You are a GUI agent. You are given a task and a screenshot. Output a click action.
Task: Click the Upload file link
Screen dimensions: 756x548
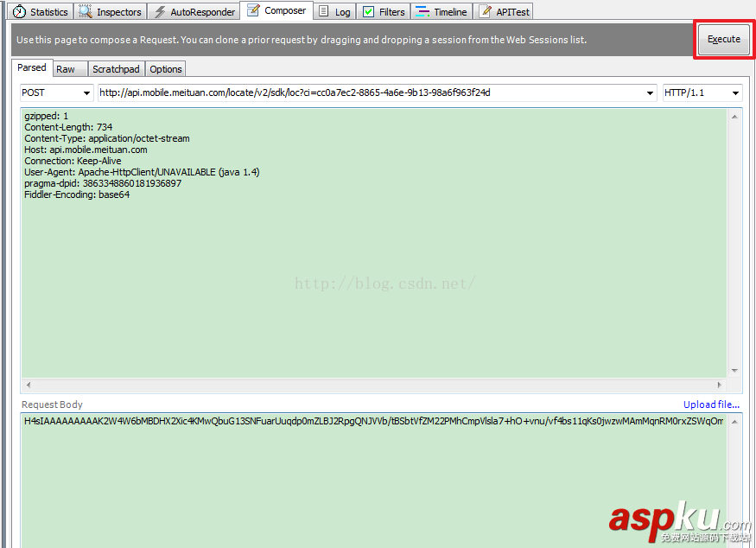click(710, 404)
